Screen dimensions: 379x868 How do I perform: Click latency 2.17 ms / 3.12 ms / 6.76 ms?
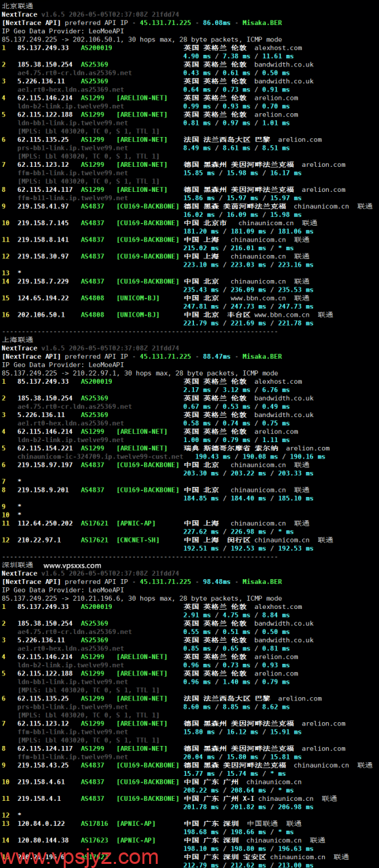236,390
